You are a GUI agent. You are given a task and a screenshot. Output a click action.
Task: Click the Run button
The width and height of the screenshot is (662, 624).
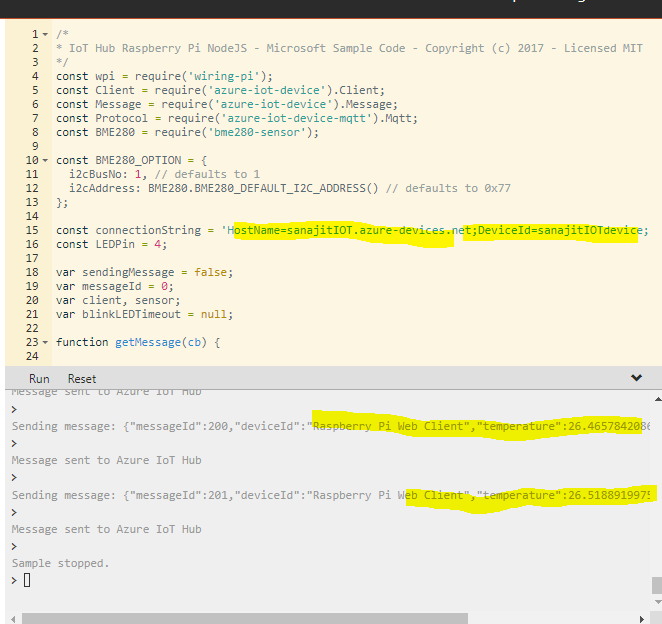click(x=39, y=379)
